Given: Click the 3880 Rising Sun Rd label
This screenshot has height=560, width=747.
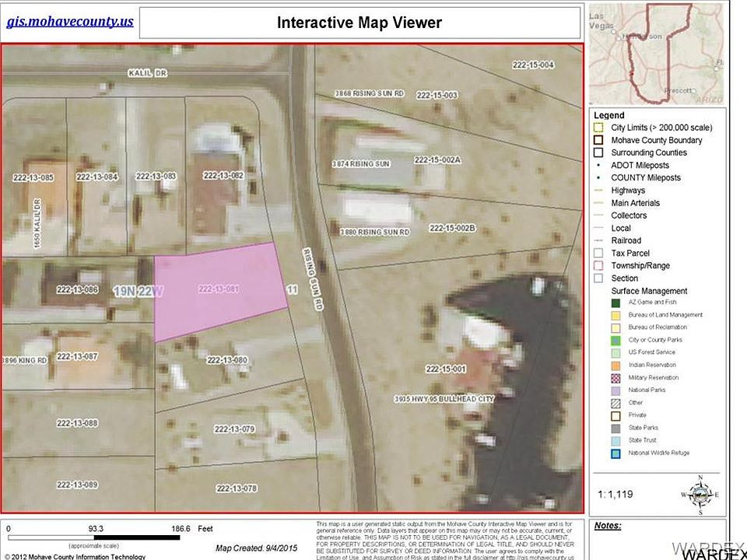Looking at the screenshot, I should click(x=373, y=232).
